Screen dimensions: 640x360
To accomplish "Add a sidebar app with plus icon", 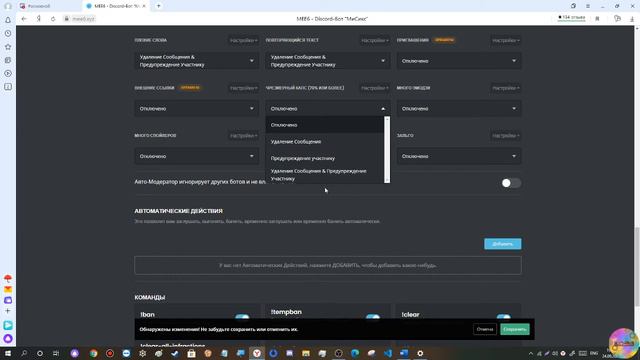I will (x=8, y=311).
